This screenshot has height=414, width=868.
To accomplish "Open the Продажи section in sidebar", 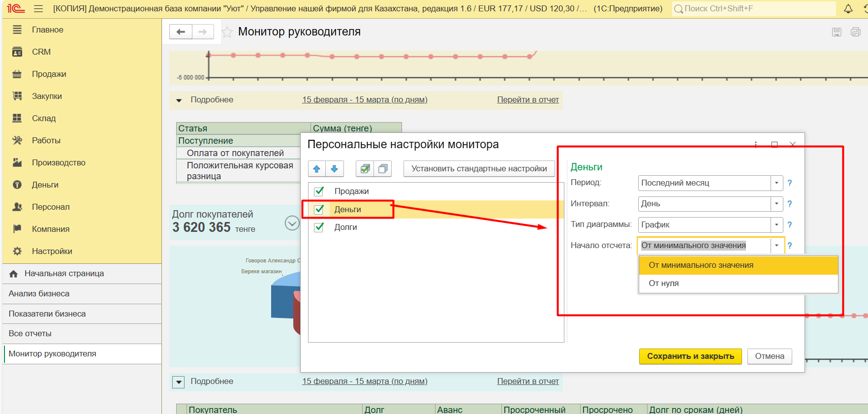I will tap(49, 74).
